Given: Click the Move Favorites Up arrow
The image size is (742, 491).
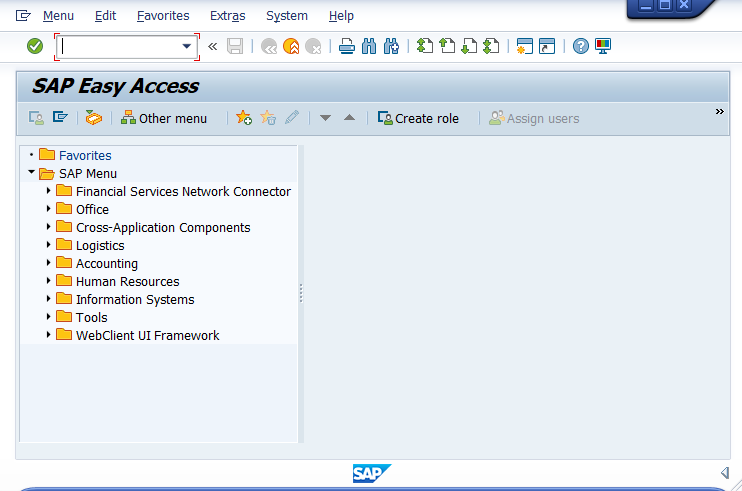Looking at the screenshot, I should coord(349,117).
